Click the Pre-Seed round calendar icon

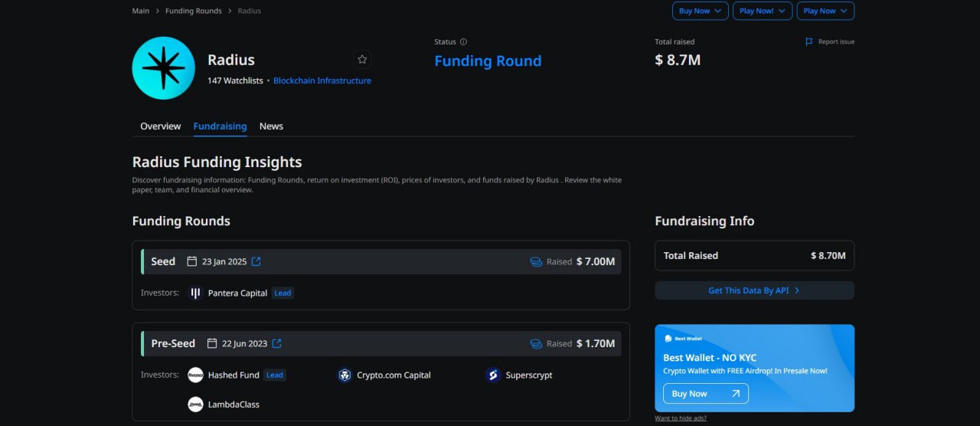coord(213,343)
